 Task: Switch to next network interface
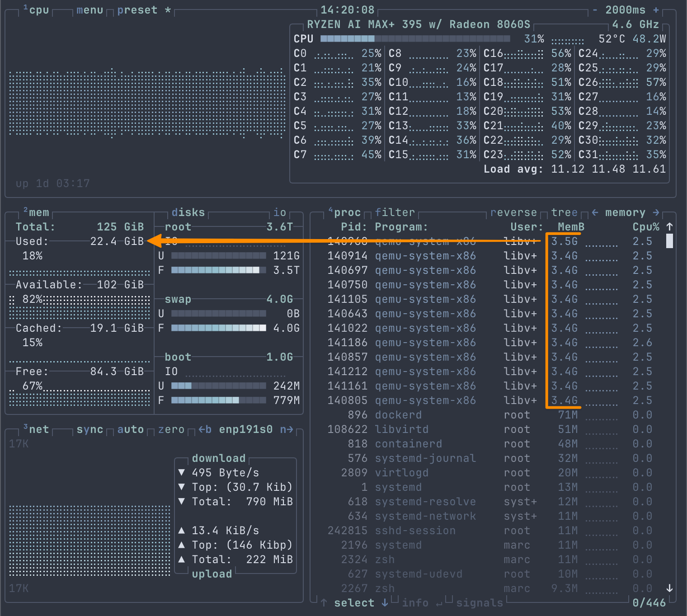click(x=287, y=429)
